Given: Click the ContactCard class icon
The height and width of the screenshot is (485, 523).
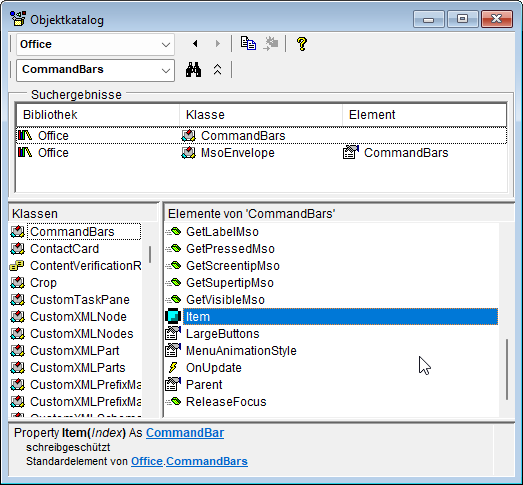Looking at the screenshot, I should (17, 249).
